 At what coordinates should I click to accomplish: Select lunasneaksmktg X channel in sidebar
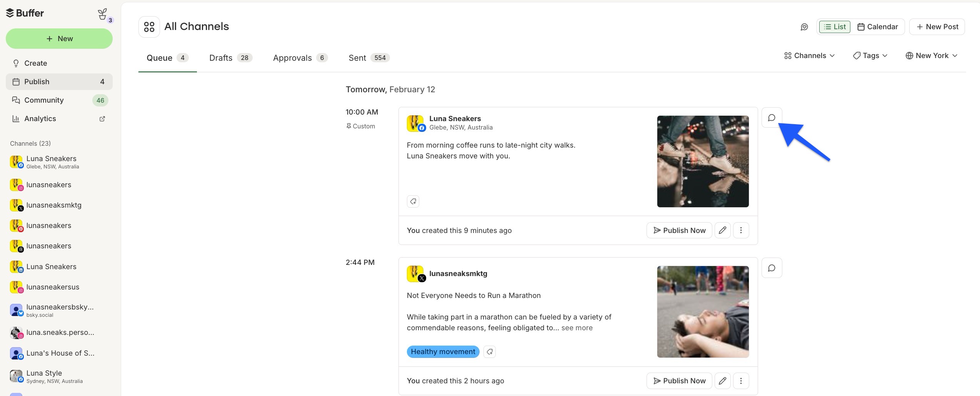59,205
